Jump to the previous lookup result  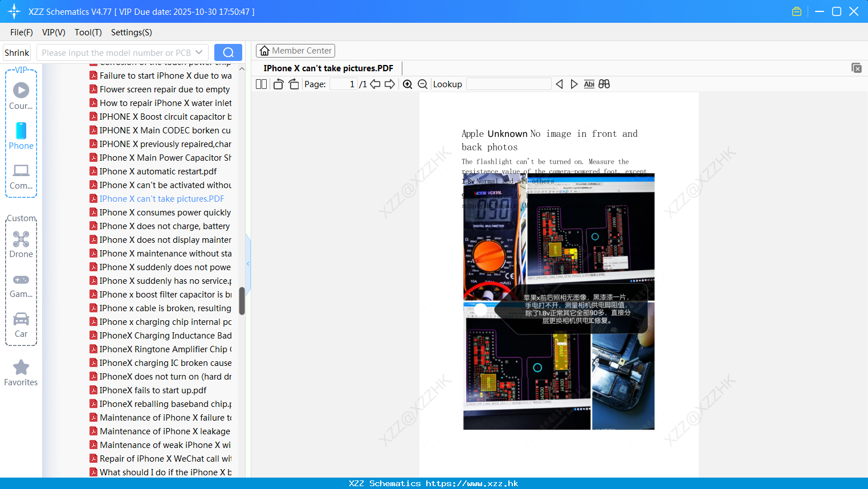[559, 84]
